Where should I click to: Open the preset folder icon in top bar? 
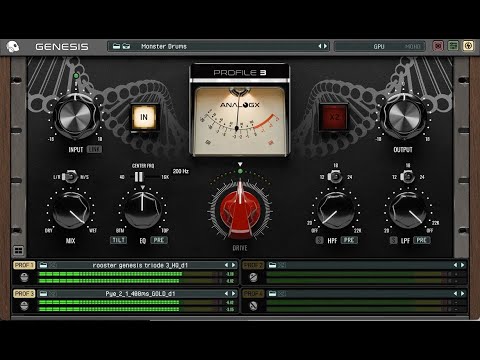click(116, 46)
